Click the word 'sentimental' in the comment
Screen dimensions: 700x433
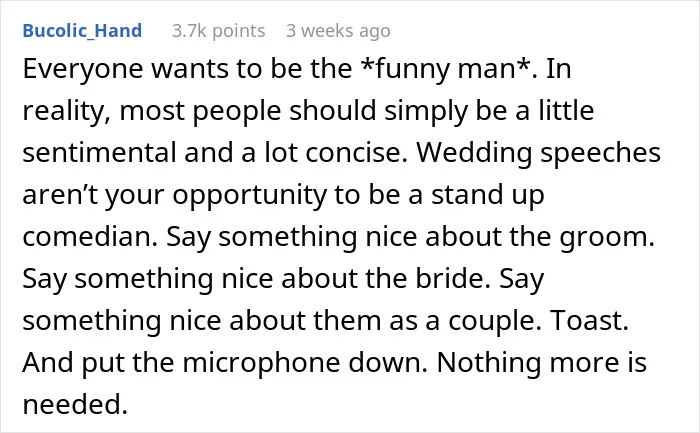[x=100, y=152]
